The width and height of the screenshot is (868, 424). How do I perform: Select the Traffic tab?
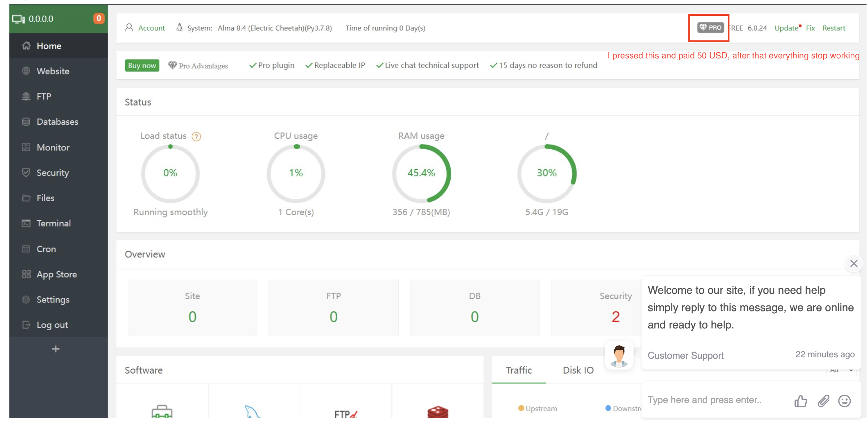518,370
